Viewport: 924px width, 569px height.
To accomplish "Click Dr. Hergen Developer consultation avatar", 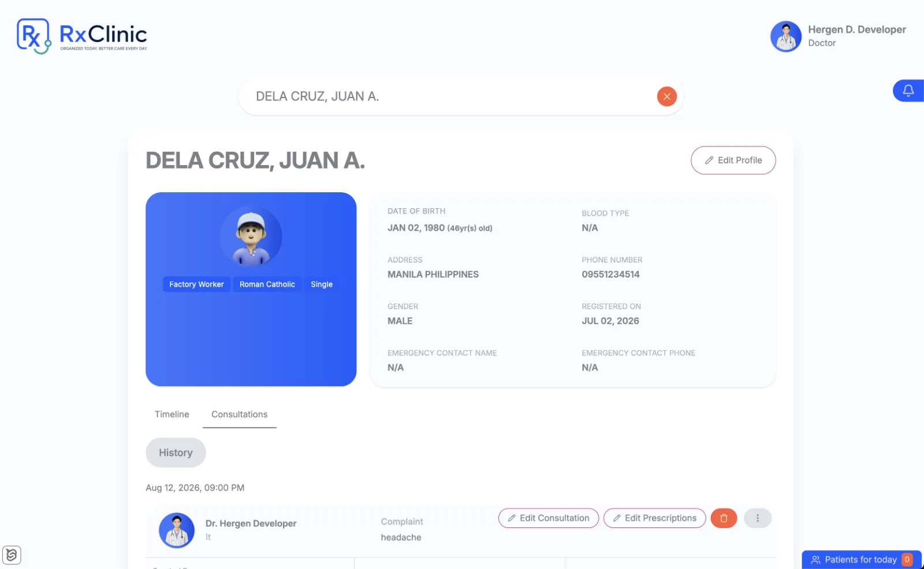I will click(177, 530).
